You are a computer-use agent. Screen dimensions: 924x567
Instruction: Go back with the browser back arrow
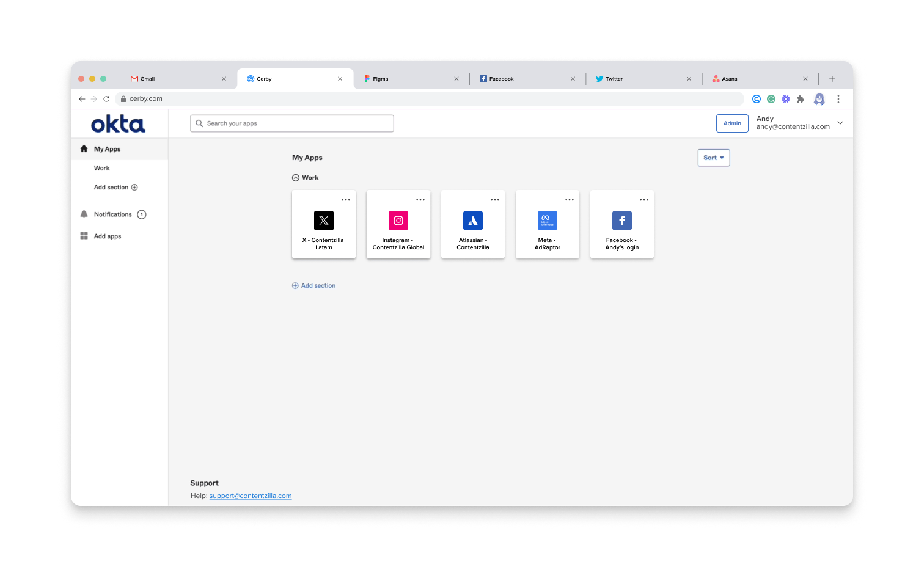(x=82, y=98)
